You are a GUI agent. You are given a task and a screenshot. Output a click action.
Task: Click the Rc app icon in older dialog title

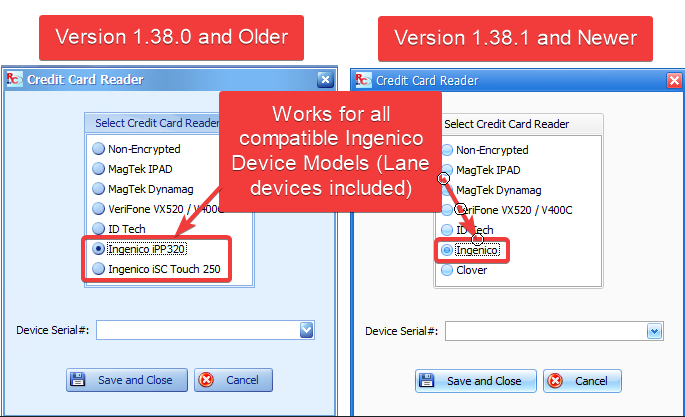(x=14, y=79)
